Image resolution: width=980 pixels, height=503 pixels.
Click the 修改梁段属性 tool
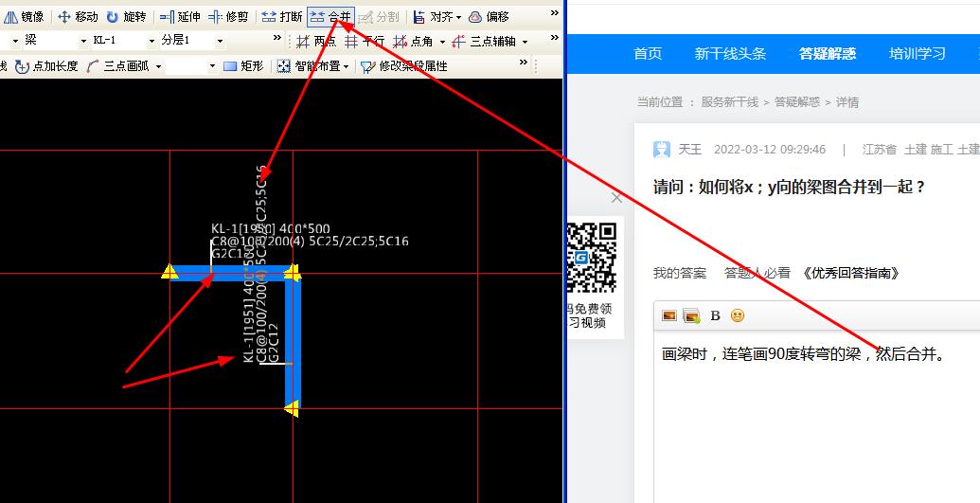point(405,65)
